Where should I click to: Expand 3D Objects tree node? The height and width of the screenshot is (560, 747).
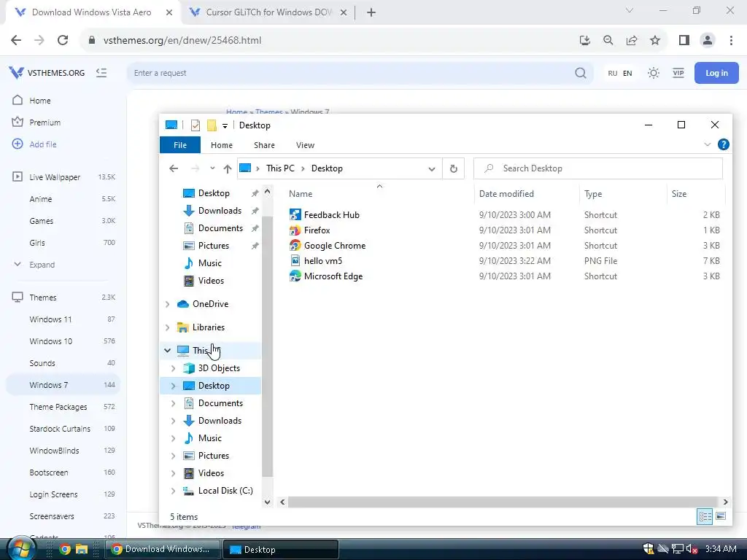[x=173, y=368]
